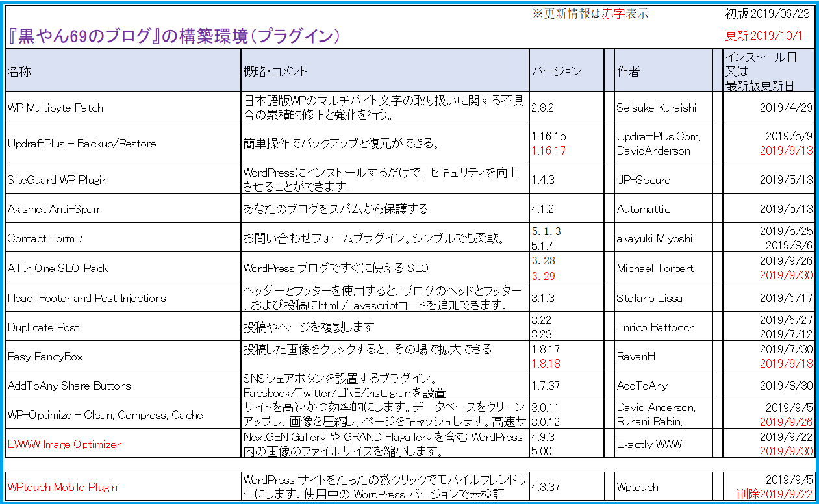
Task: Select the red 'EWWW Image Optimizer' name cell
Action: [123, 444]
